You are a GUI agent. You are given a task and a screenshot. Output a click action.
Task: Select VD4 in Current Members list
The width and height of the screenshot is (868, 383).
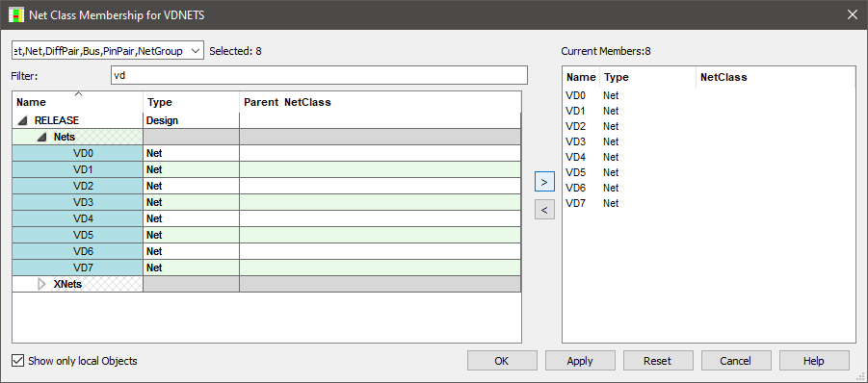576,158
